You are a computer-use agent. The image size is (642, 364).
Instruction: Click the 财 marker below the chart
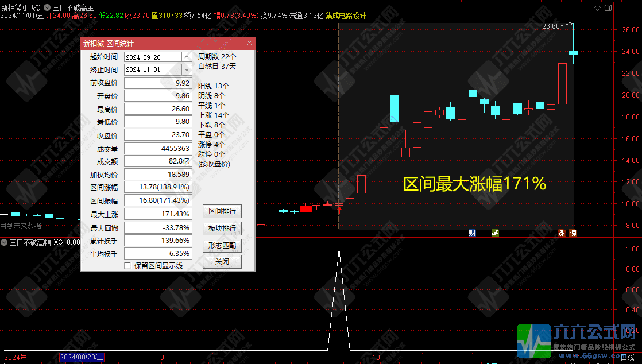point(472,233)
